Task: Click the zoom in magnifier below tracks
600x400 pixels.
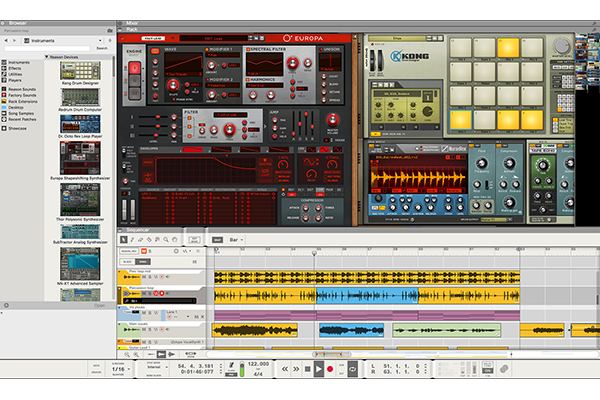Action: point(136,355)
